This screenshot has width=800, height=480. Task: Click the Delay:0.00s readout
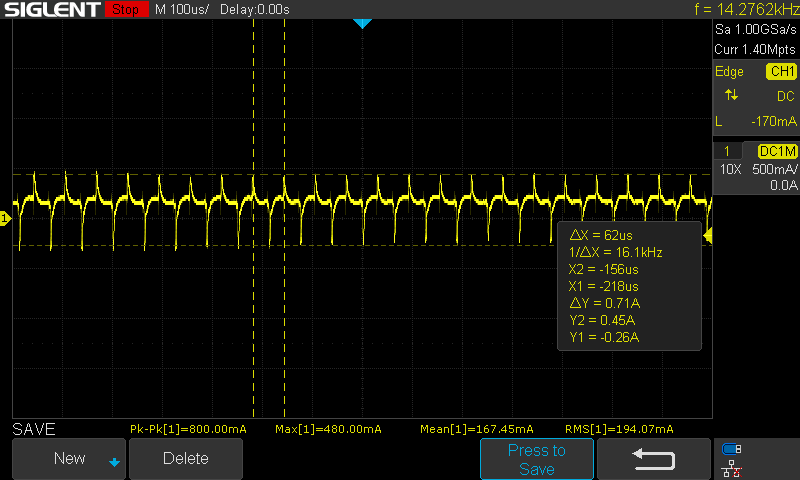point(255,10)
